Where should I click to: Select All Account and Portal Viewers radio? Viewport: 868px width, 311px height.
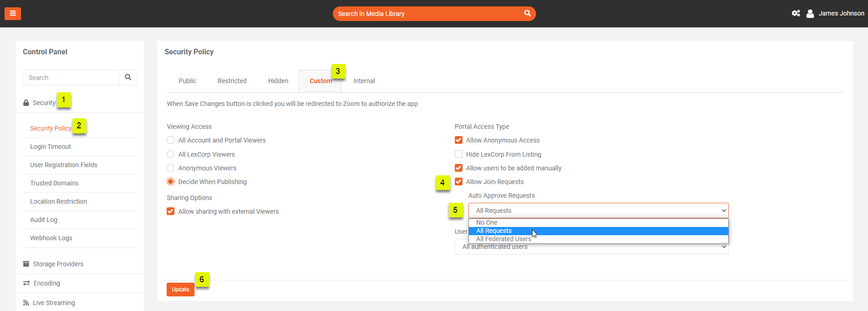tap(171, 140)
